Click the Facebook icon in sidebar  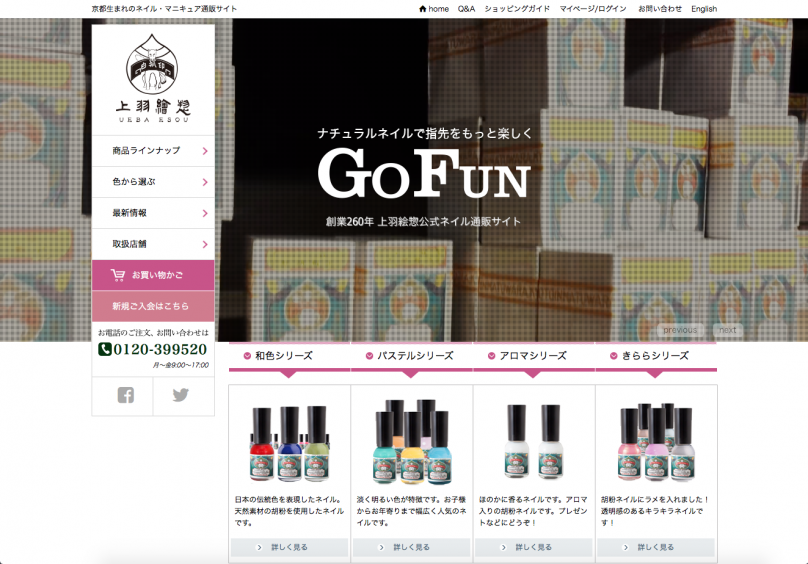pos(126,395)
